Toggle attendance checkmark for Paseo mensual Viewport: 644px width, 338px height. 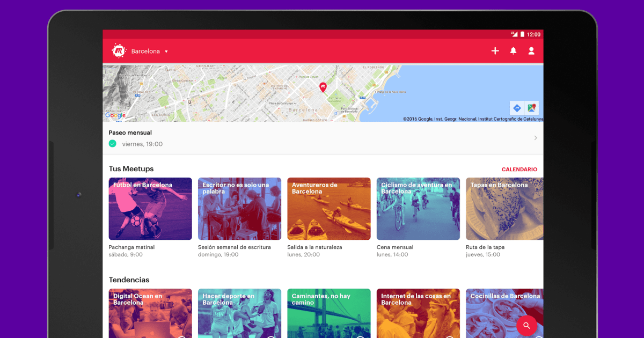click(x=113, y=143)
